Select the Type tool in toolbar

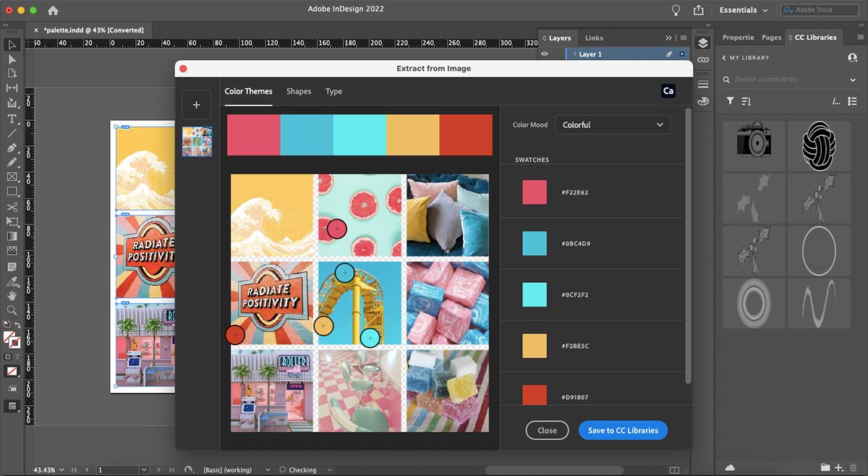point(12,119)
